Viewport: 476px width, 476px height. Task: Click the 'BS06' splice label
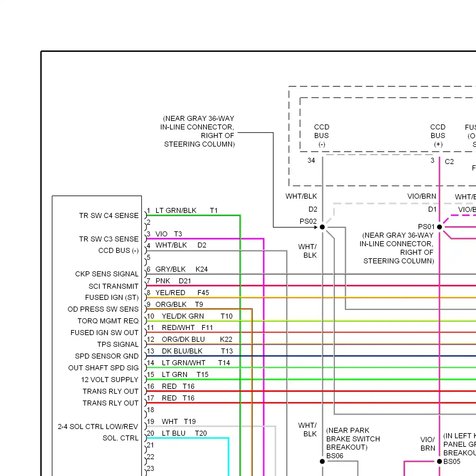click(x=335, y=456)
